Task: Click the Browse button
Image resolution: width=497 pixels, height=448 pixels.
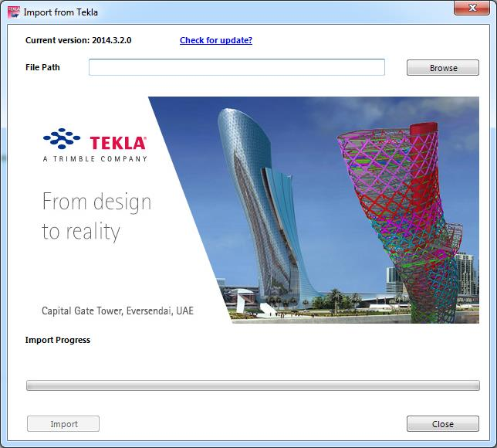Action: [443, 67]
